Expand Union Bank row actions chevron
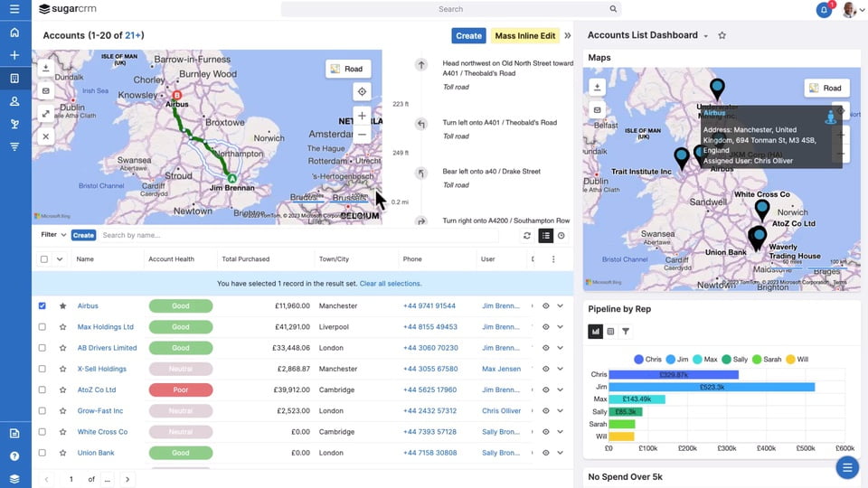The height and width of the screenshot is (488, 868). [561, 453]
